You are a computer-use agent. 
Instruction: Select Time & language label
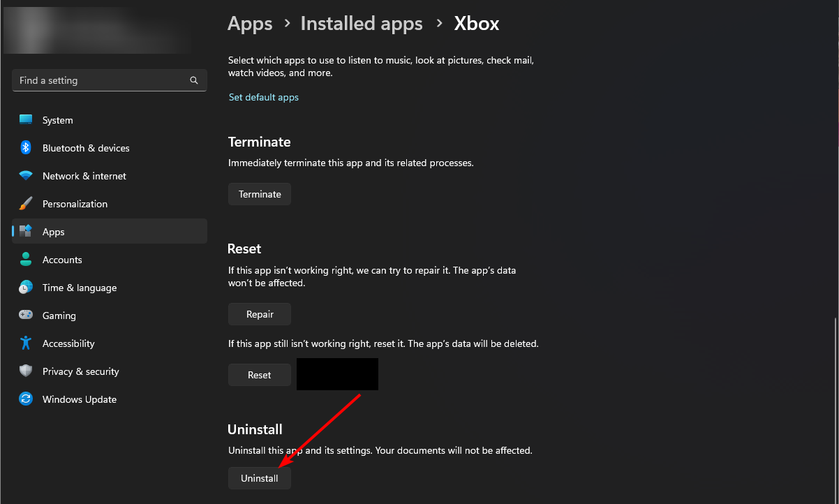coord(80,288)
